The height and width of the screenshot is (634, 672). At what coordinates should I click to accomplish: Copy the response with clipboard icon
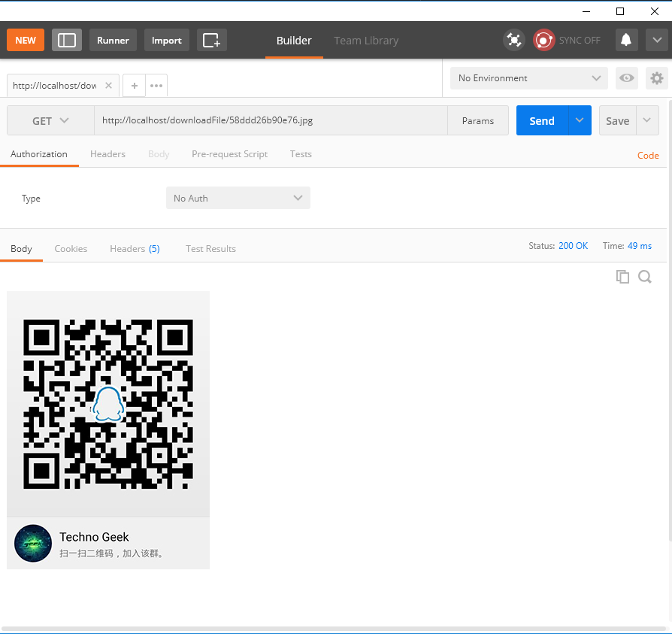(x=622, y=277)
